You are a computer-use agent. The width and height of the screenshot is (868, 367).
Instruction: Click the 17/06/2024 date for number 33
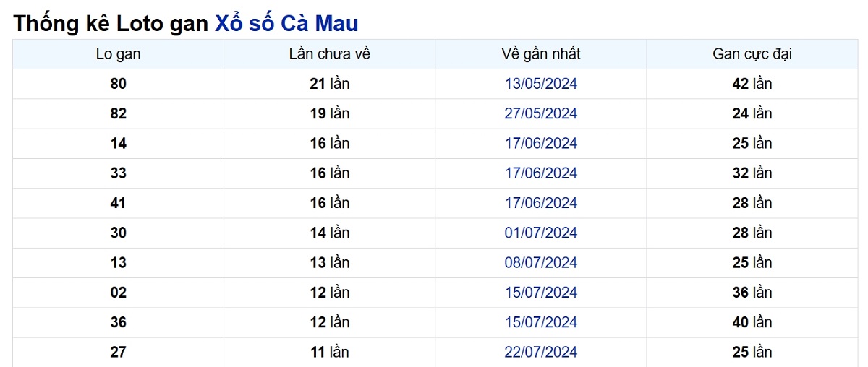tap(541, 173)
